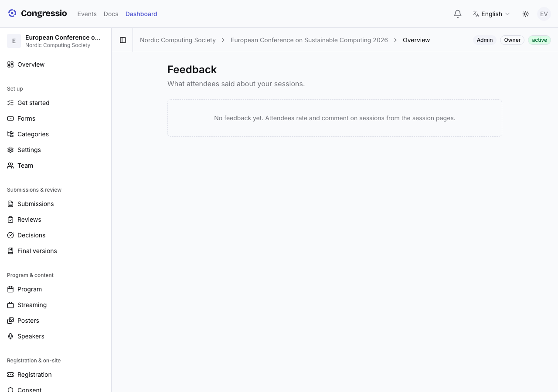Click the Registration ticket icon

[10, 375]
